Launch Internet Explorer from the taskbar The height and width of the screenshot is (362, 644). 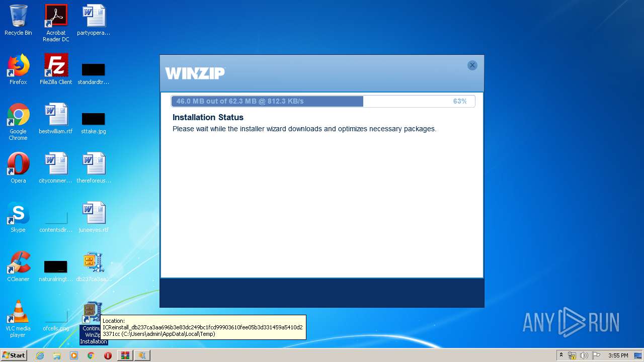point(40,355)
